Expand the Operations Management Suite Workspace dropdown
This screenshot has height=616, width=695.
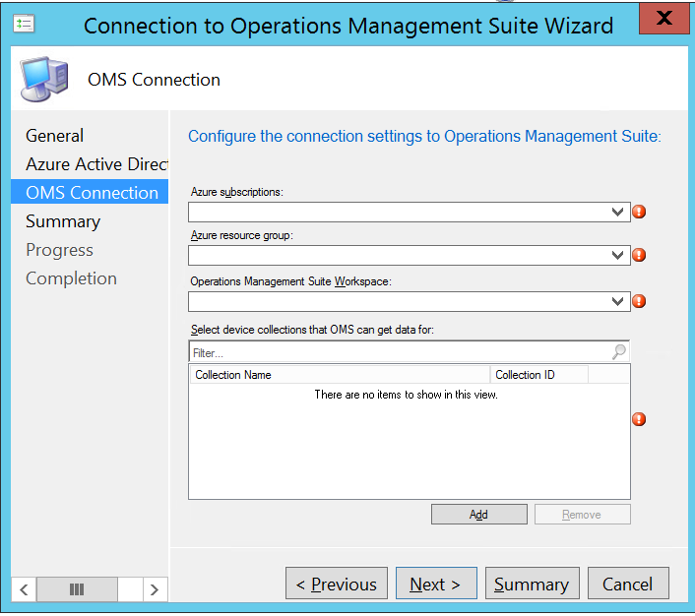click(618, 301)
